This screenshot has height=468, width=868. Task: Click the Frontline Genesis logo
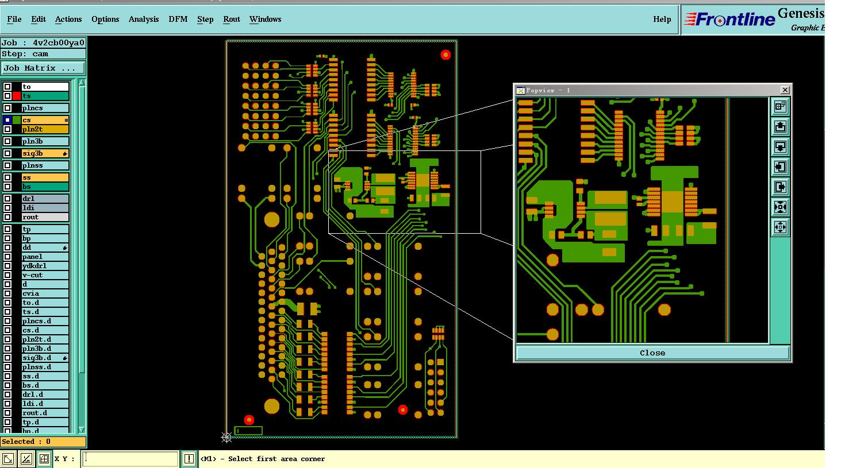(x=753, y=20)
